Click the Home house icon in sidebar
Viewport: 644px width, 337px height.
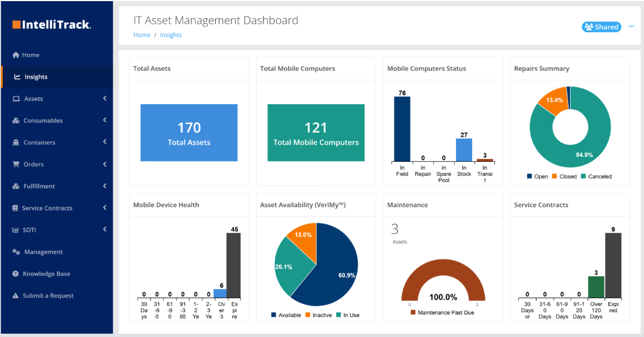coord(16,55)
